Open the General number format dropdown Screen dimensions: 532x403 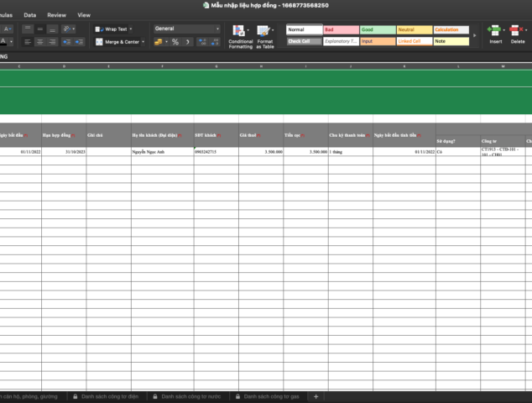tap(186, 29)
